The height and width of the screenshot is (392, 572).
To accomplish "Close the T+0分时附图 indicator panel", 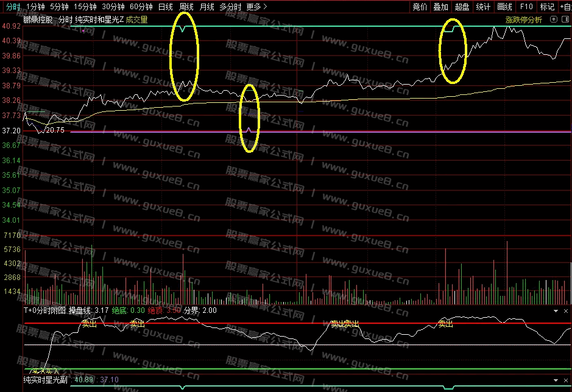I will click(x=566, y=310).
